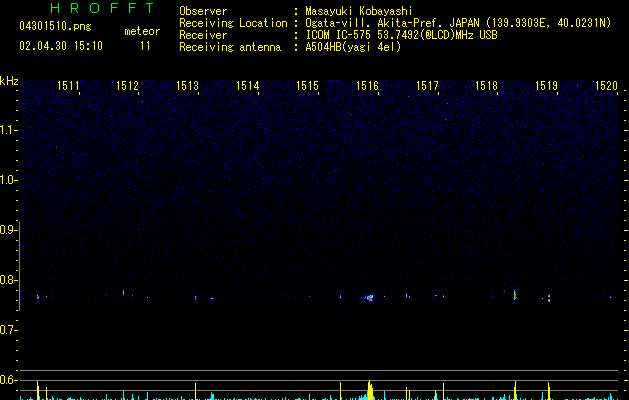
Task: Click the 1.0 frequency axis label
Action: 8,180
